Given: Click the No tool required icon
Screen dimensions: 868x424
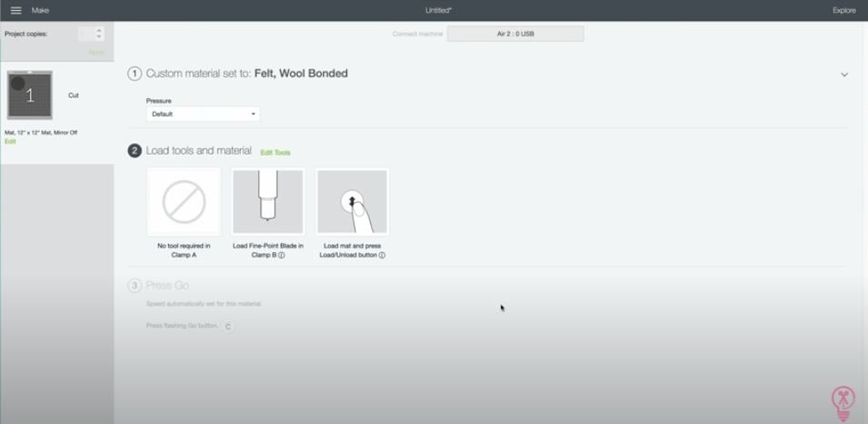Looking at the screenshot, I should [x=184, y=202].
